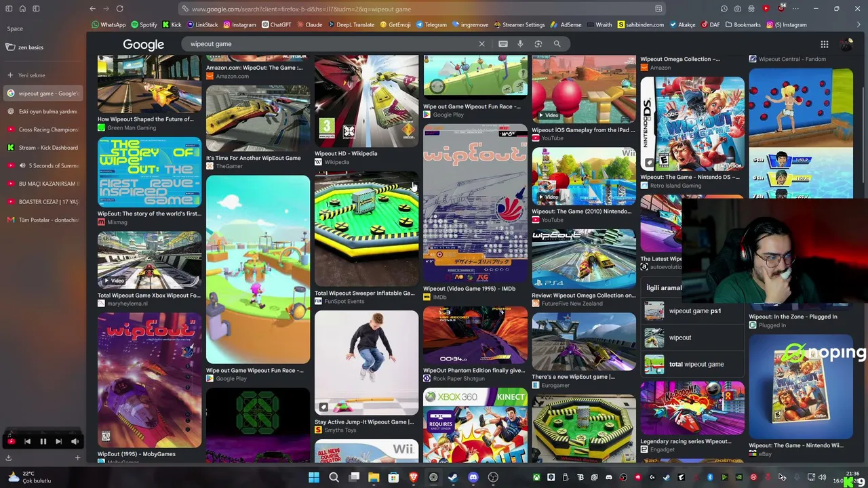Switch to Cross Racing Championship tab
This screenshot has width=868, height=488.
coord(42,129)
